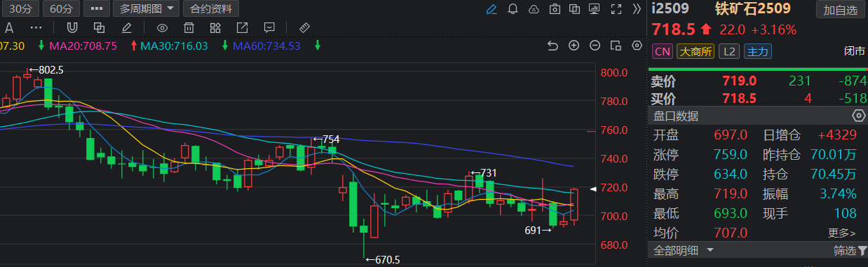Image resolution: width=868 pixels, height=267 pixels.
Task: Click the 754 peak price marker
Action: click(325, 139)
